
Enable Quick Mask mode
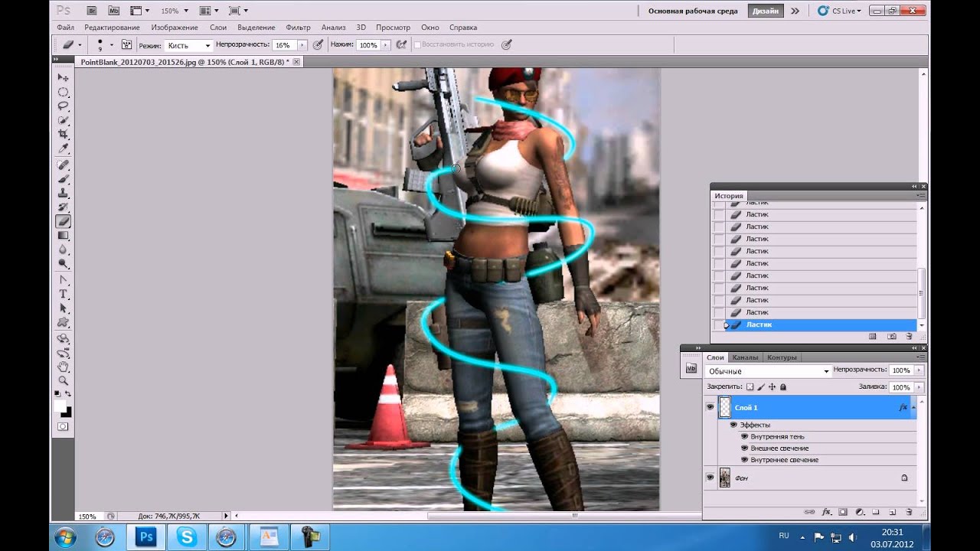[64, 426]
